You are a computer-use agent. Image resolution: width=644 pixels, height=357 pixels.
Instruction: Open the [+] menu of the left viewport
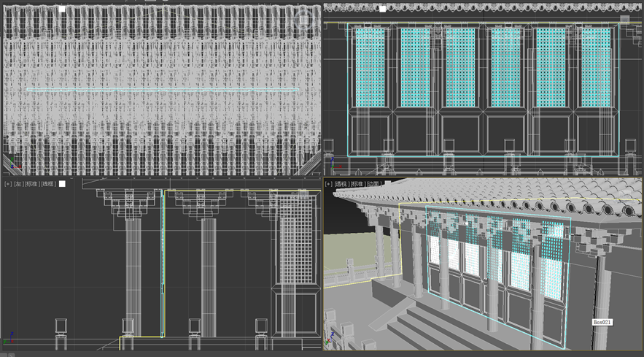coord(7,184)
